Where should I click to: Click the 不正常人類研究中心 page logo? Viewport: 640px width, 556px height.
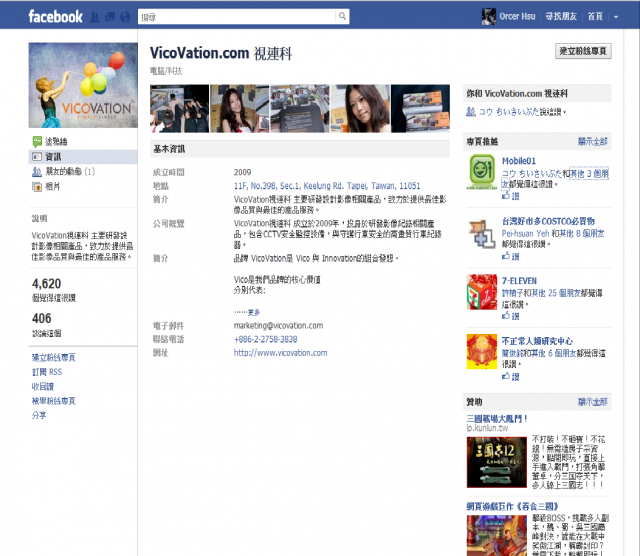(482, 351)
